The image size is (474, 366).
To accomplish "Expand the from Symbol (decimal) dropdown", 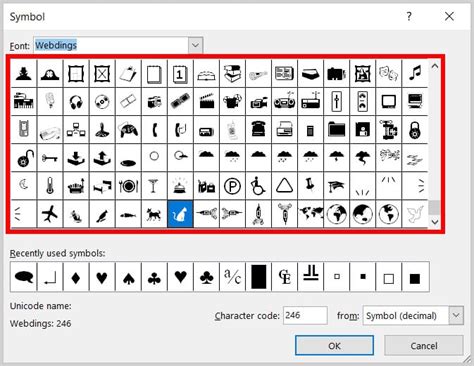I will 456,315.
